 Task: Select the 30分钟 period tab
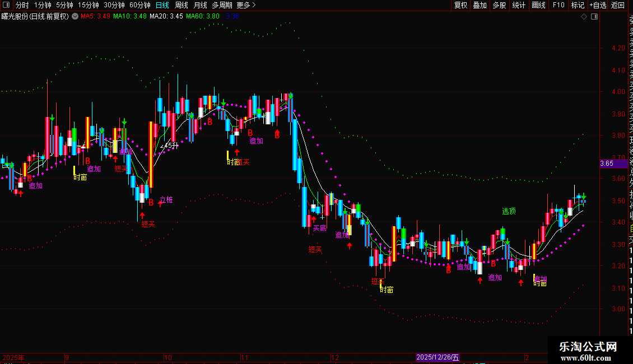(114, 5)
